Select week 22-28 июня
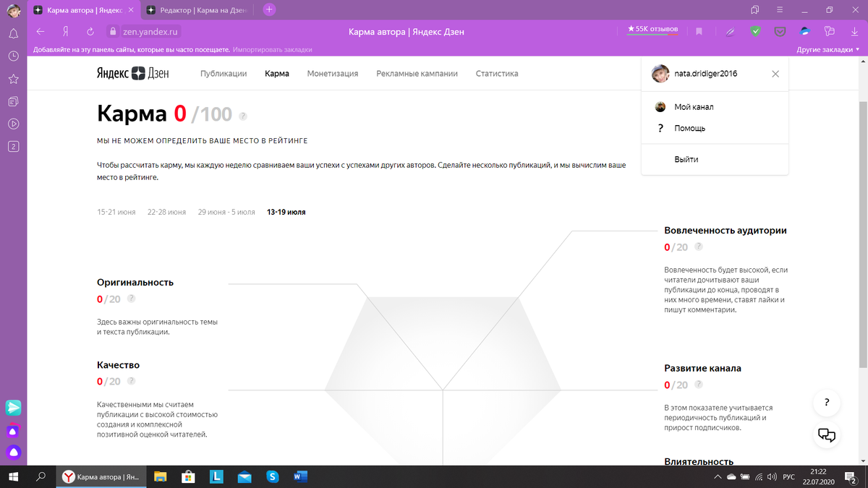 pyautogui.click(x=166, y=213)
